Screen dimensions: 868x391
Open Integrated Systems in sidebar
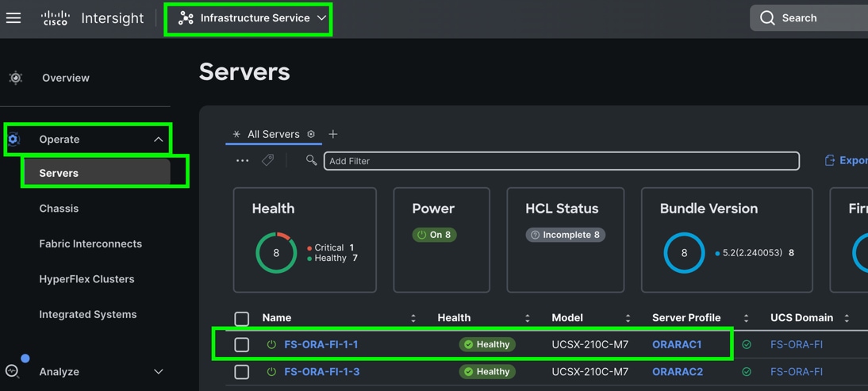point(88,315)
